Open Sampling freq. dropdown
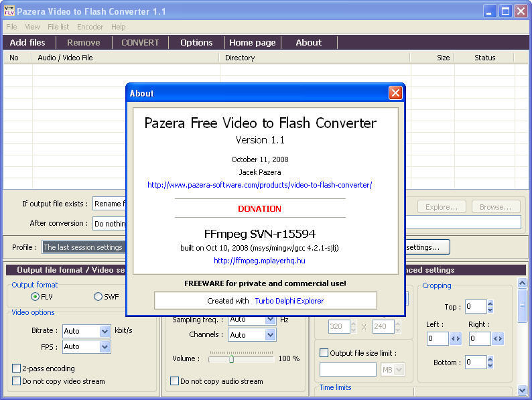Viewport: 532px width, 400px height. 270,319
